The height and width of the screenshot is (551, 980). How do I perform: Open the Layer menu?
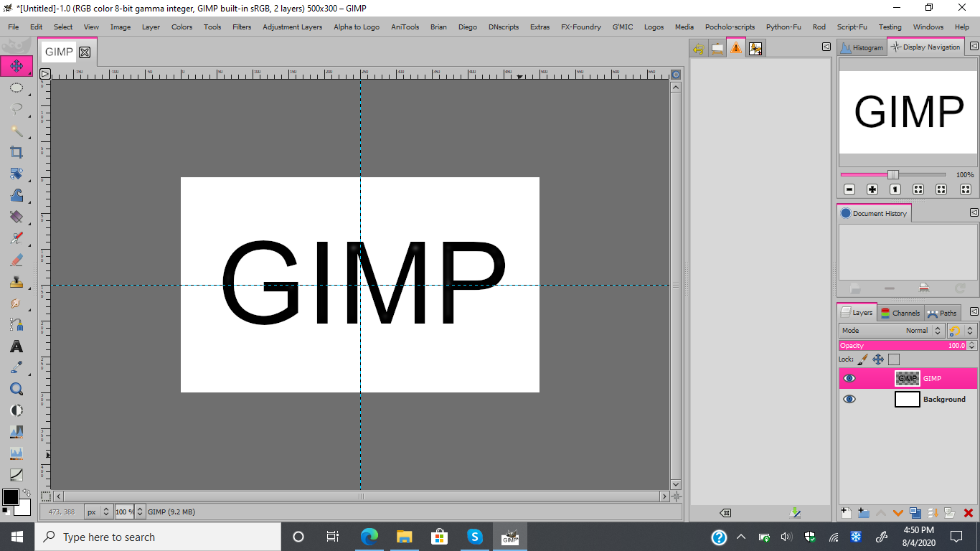click(151, 27)
